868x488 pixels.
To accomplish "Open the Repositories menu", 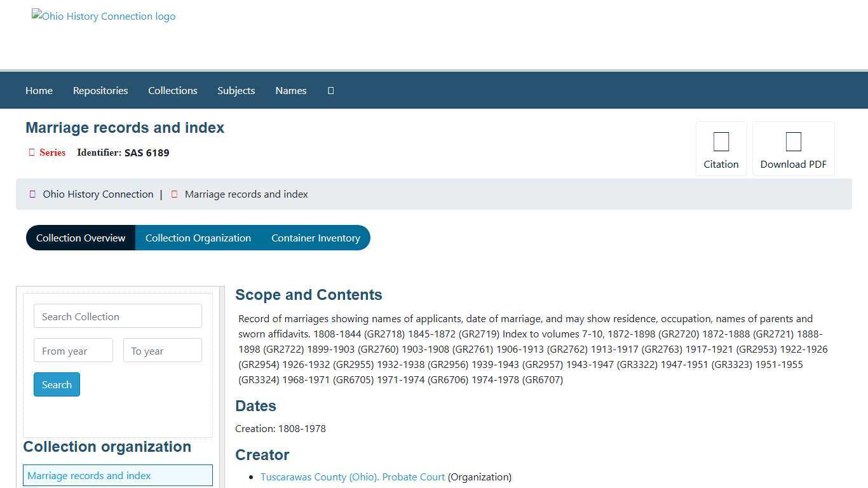I will tap(100, 90).
